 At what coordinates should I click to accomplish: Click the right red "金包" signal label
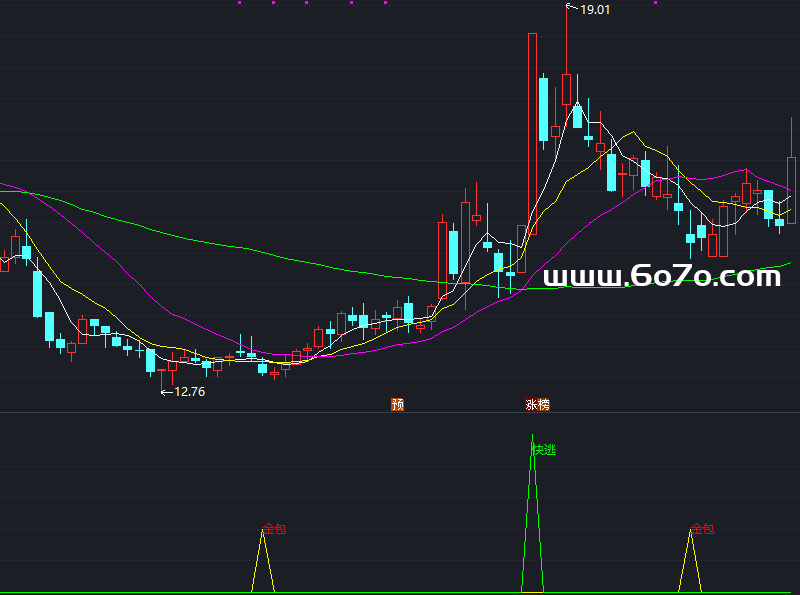702,528
